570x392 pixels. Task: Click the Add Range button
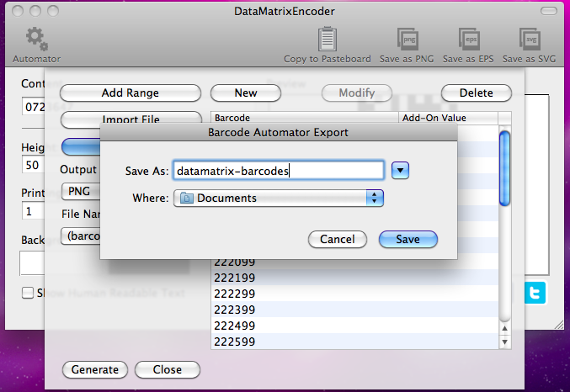(131, 93)
